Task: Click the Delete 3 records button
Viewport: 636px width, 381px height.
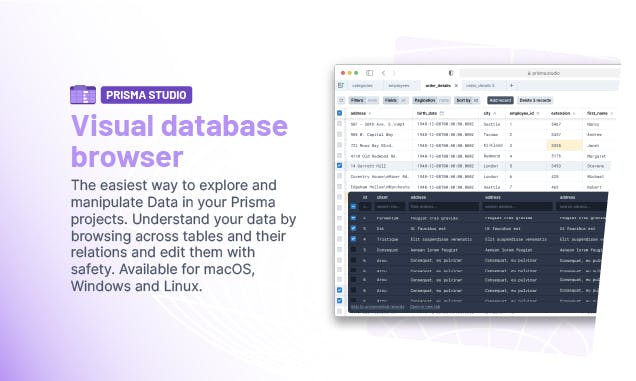Action: pyautogui.click(x=535, y=100)
